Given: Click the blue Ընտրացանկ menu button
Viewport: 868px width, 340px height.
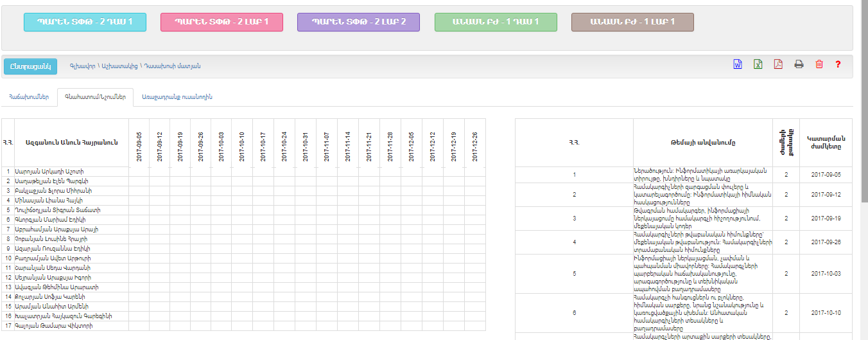Looking at the screenshot, I should 31,66.
